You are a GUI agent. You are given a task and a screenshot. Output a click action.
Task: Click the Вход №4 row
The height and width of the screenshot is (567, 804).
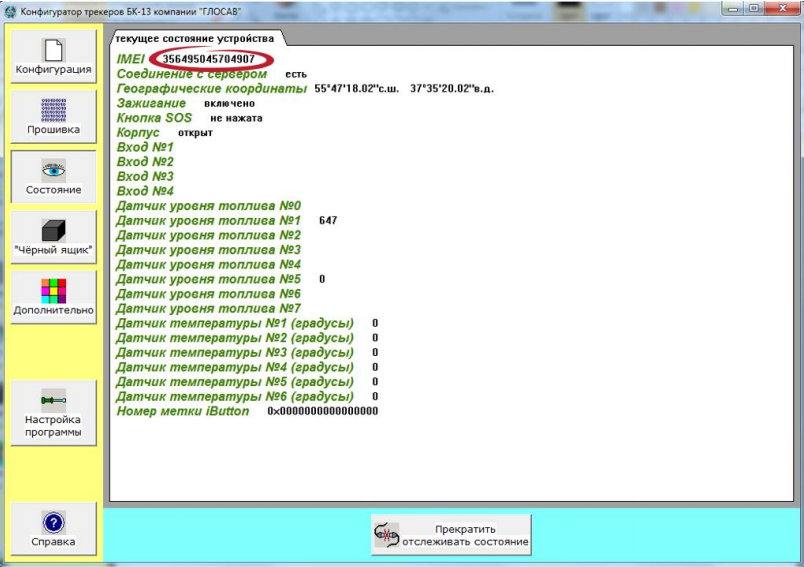145,191
